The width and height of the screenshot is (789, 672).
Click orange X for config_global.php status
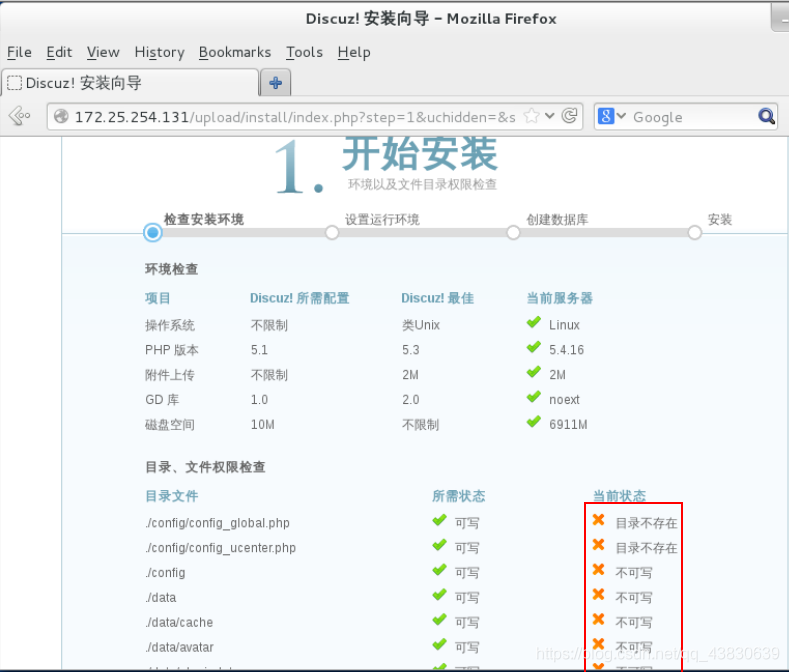coord(598,519)
